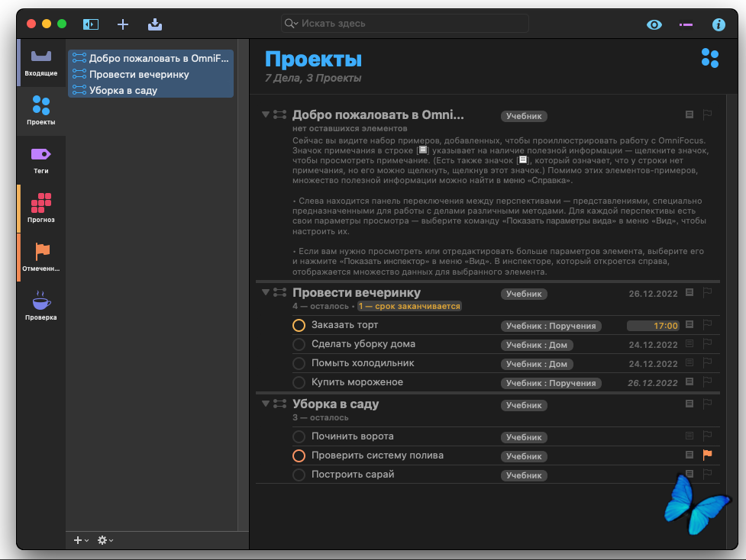
Task: Check off Проверить систему полива
Action: (x=299, y=455)
